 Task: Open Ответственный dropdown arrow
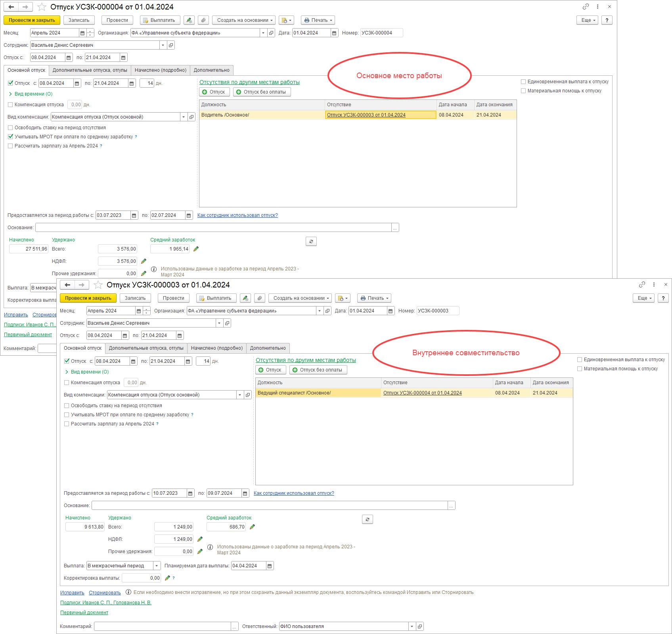[412, 626]
